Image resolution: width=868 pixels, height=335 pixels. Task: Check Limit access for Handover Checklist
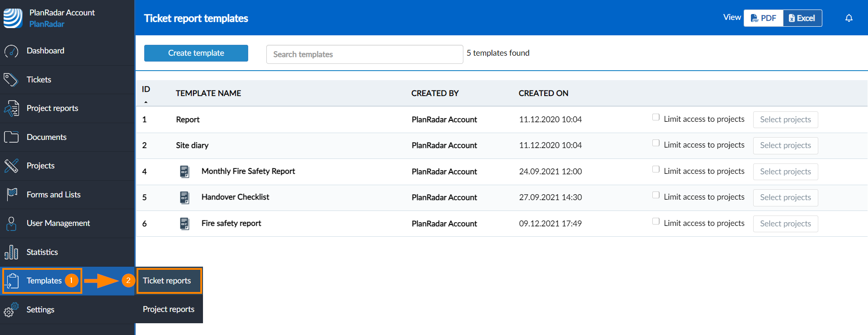pos(656,195)
